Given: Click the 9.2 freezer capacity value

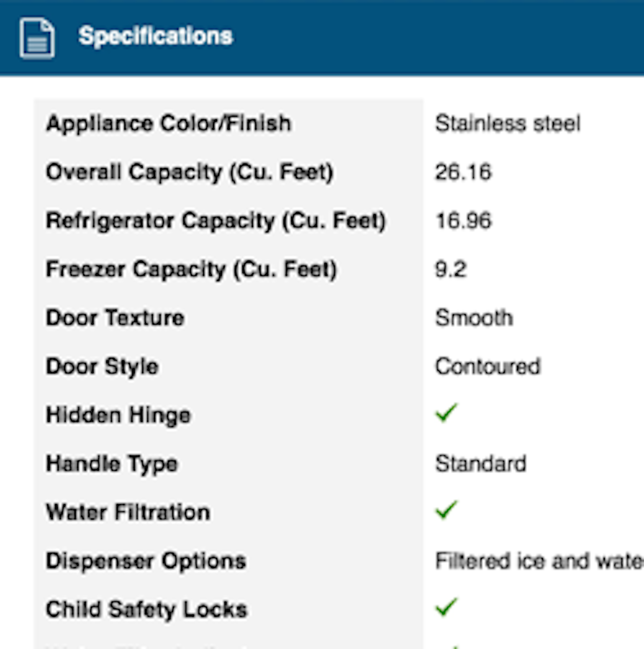Looking at the screenshot, I should pyautogui.click(x=451, y=269).
